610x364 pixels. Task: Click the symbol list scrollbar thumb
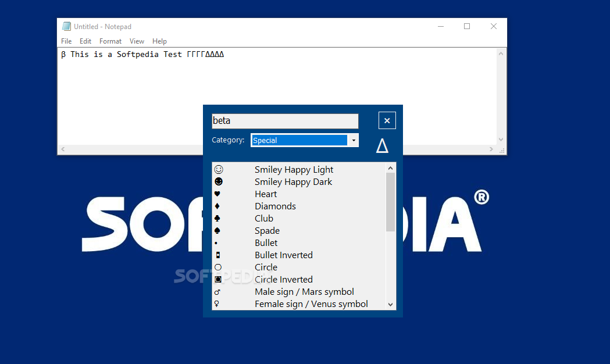click(x=391, y=202)
